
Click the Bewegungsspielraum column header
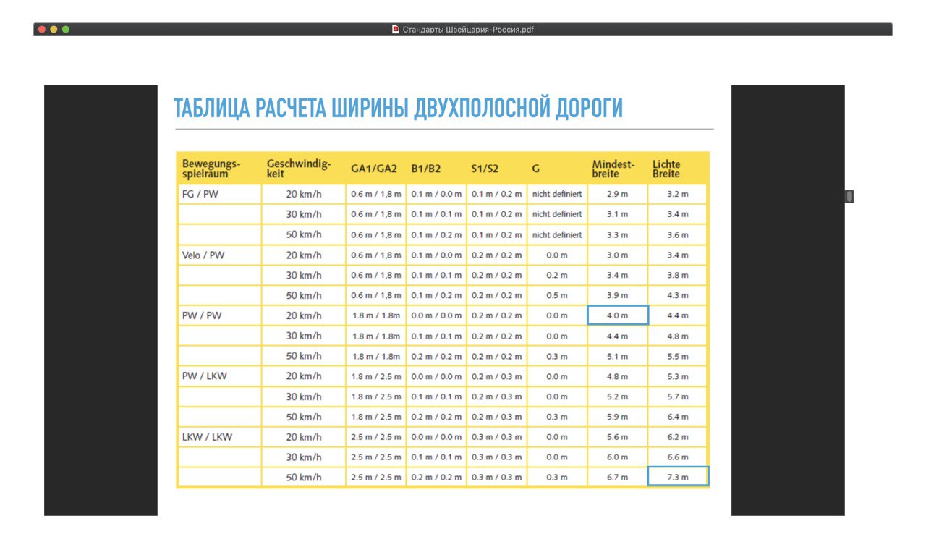coord(211,169)
